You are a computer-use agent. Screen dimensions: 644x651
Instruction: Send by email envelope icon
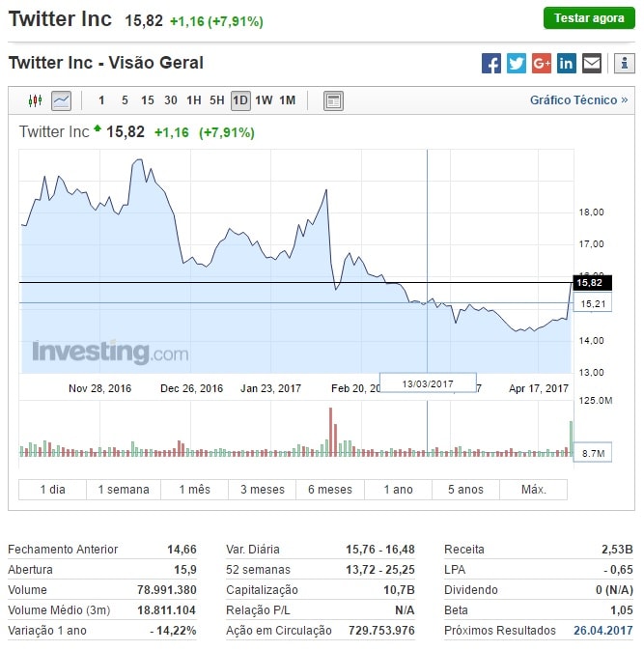click(x=592, y=64)
